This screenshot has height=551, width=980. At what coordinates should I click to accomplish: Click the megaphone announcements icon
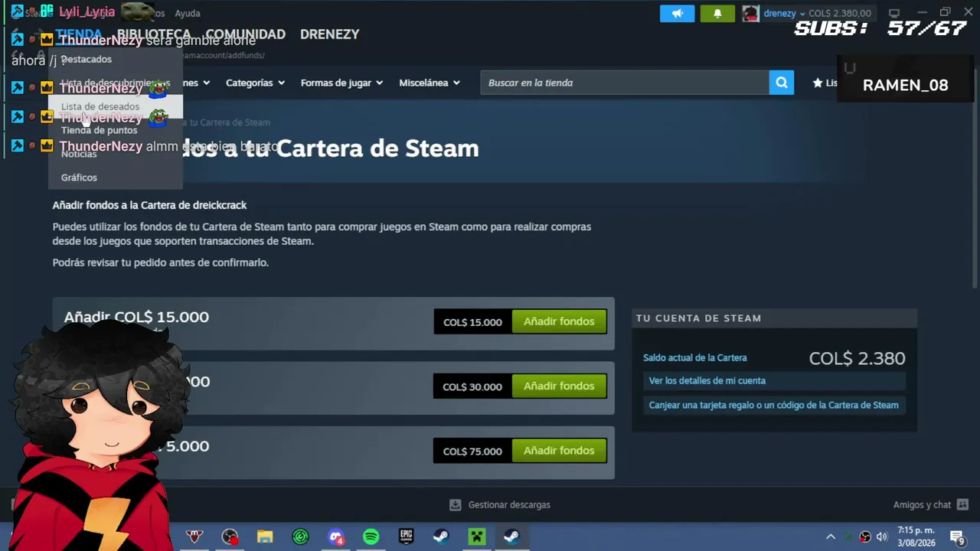coord(678,13)
